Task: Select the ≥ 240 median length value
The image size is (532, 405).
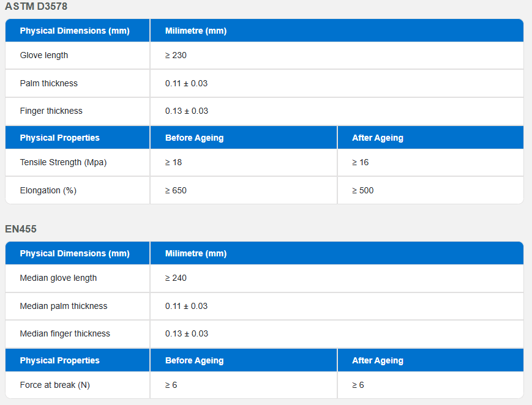Action: 176,278
